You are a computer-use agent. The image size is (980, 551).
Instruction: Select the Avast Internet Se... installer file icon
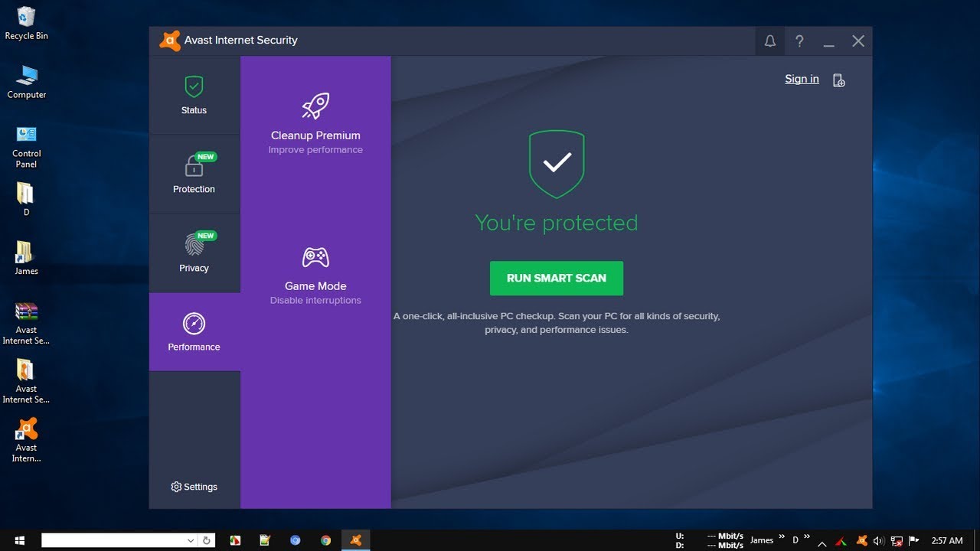tap(26, 381)
